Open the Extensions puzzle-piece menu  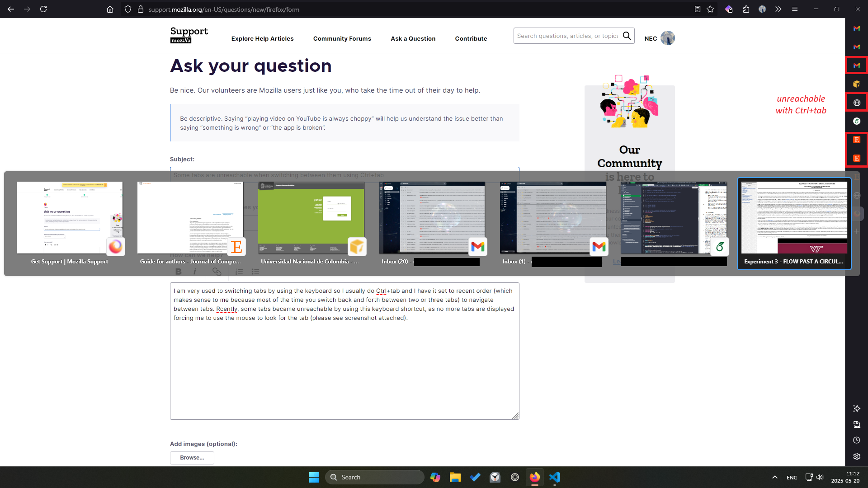746,9
